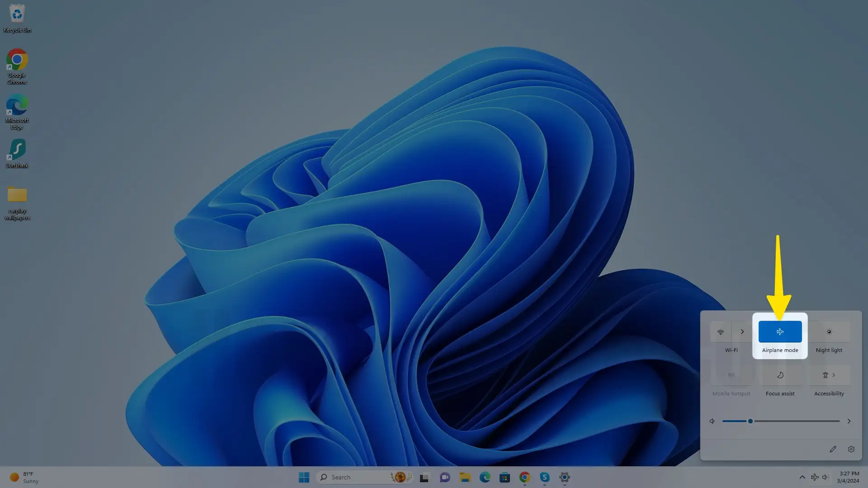Open File Explorer from taskbar

click(465, 477)
